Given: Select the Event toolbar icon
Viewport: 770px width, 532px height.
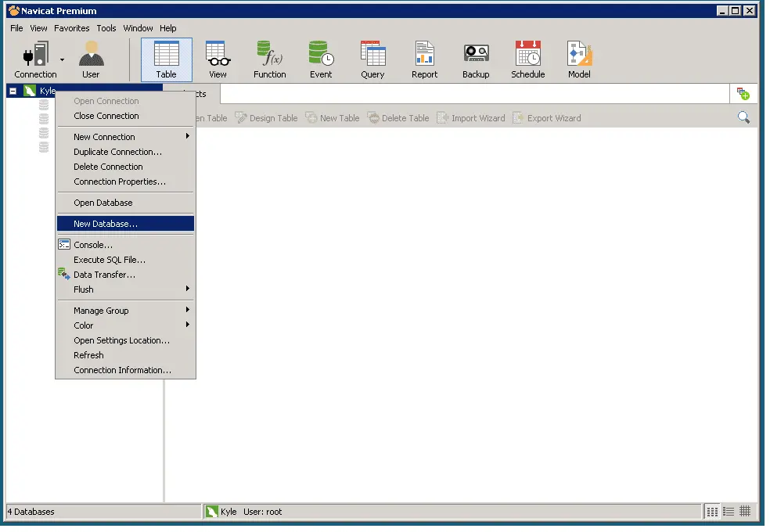Looking at the screenshot, I should point(321,60).
